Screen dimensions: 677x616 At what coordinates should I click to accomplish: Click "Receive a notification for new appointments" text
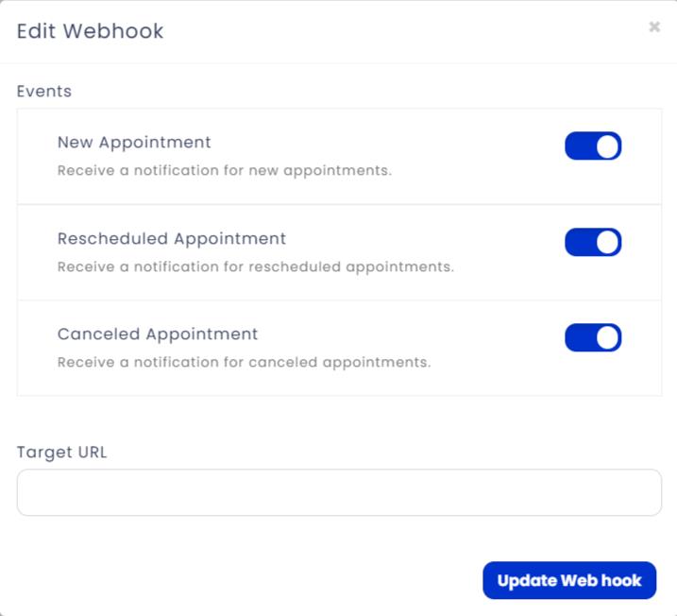tap(225, 171)
